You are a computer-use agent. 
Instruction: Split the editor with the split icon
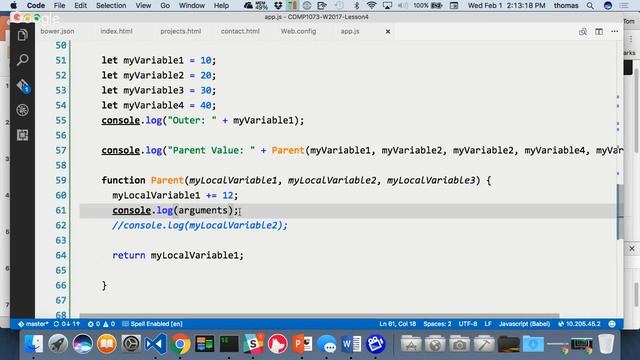pos(599,31)
